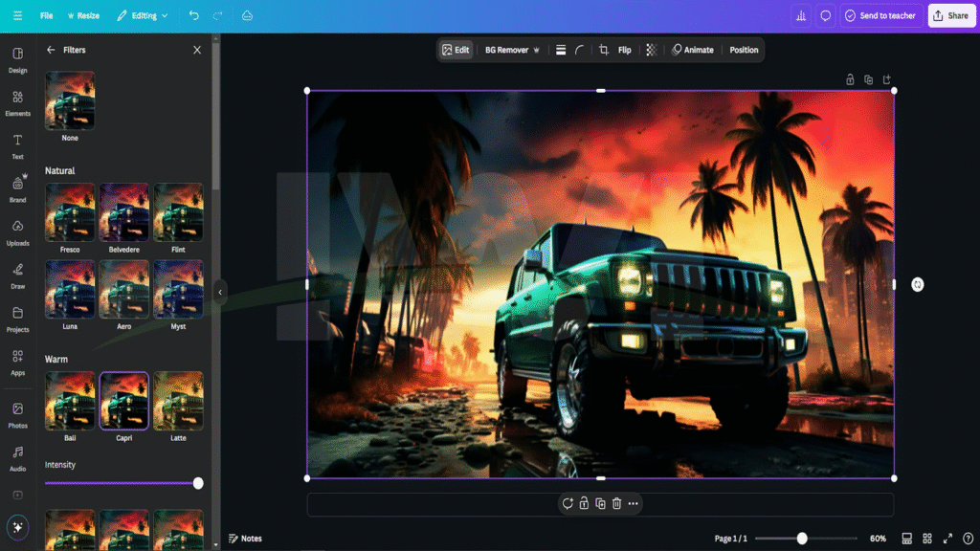Open the Notes panel

tap(245, 539)
